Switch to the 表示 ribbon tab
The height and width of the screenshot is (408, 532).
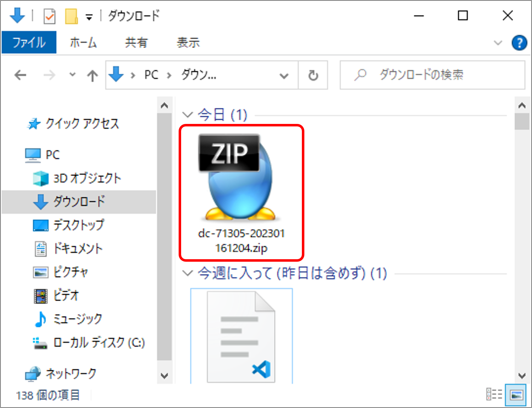(x=188, y=42)
